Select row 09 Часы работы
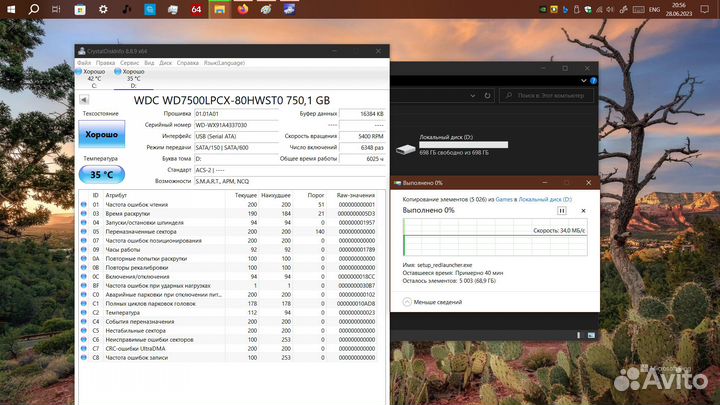The image size is (720, 405). [228, 249]
